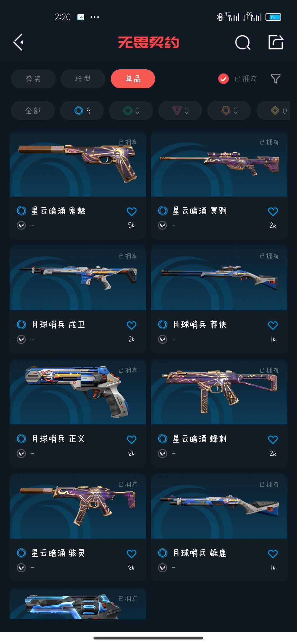
Task: Tap heart icon on 月球哨兵 雄鹿
Action: 273,554
